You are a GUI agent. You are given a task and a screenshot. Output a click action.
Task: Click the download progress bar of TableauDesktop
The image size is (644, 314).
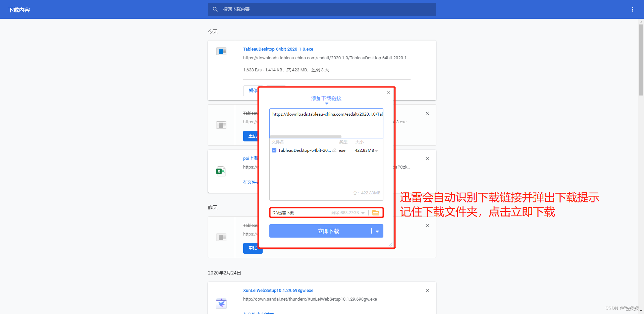pos(327,79)
